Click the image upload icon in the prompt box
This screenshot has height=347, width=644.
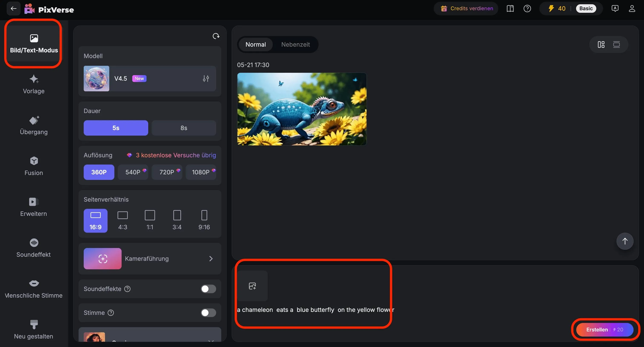(252, 286)
